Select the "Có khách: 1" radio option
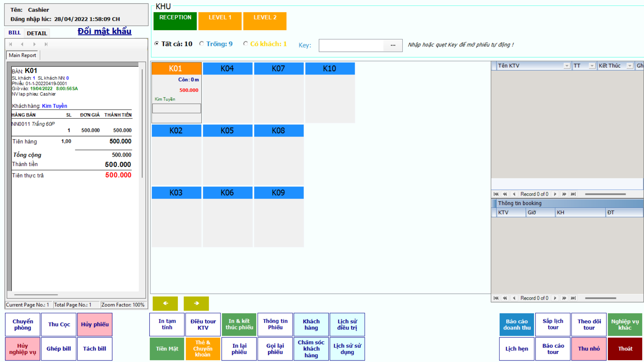 [x=246, y=44]
